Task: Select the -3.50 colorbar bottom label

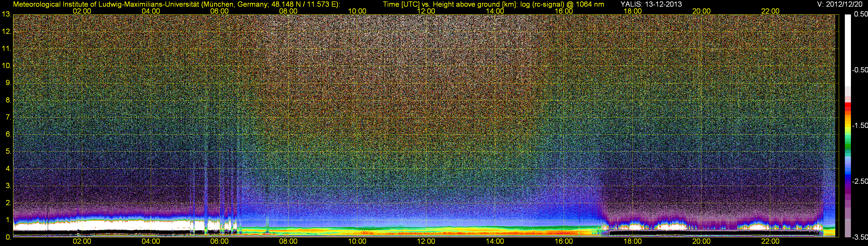Action: [x=860, y=237]
